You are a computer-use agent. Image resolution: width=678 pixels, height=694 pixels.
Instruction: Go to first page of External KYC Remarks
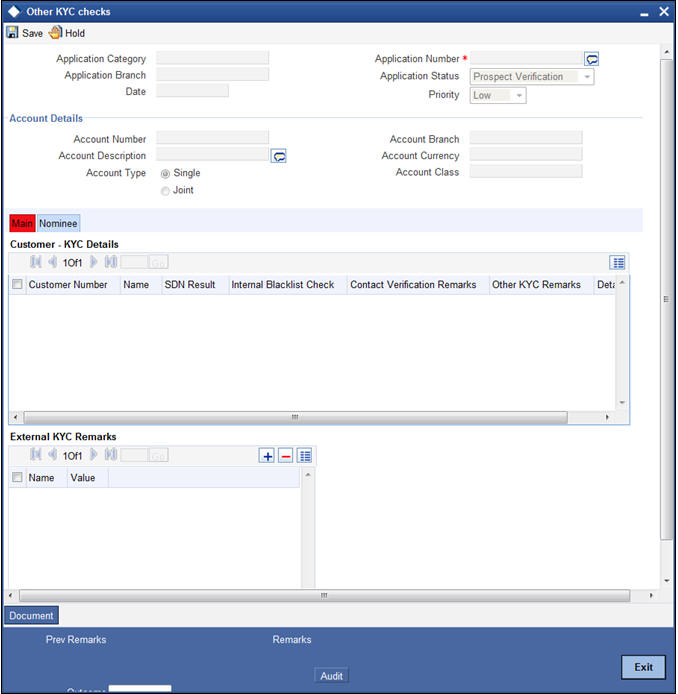(35, 455)
